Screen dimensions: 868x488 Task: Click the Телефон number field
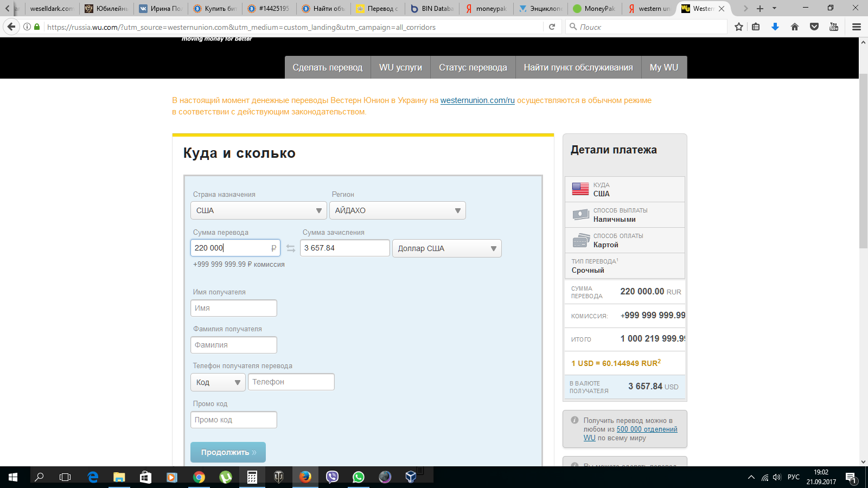[291, 382]
